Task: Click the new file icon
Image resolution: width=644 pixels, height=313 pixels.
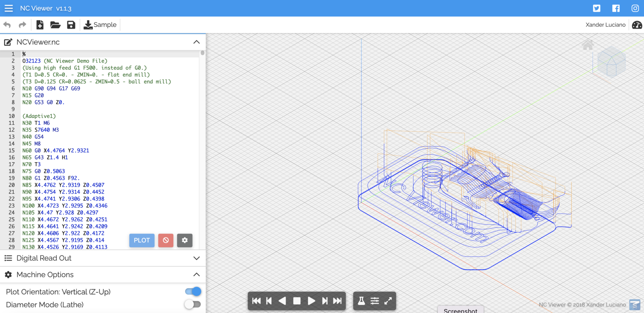Action: coord(40,25)
